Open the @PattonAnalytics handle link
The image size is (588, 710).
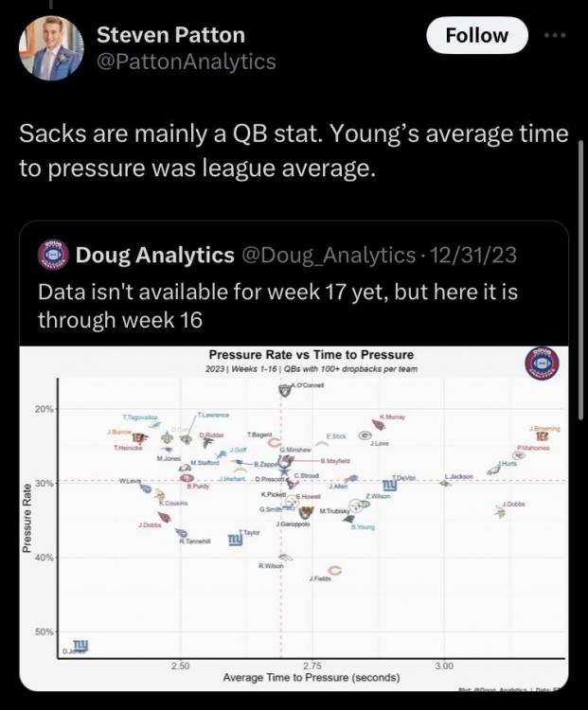187,62
